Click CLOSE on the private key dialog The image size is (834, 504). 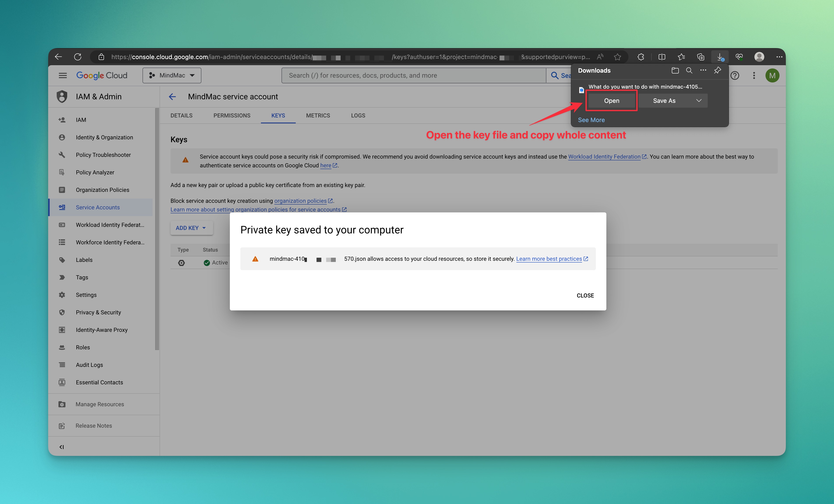point(585,295)
